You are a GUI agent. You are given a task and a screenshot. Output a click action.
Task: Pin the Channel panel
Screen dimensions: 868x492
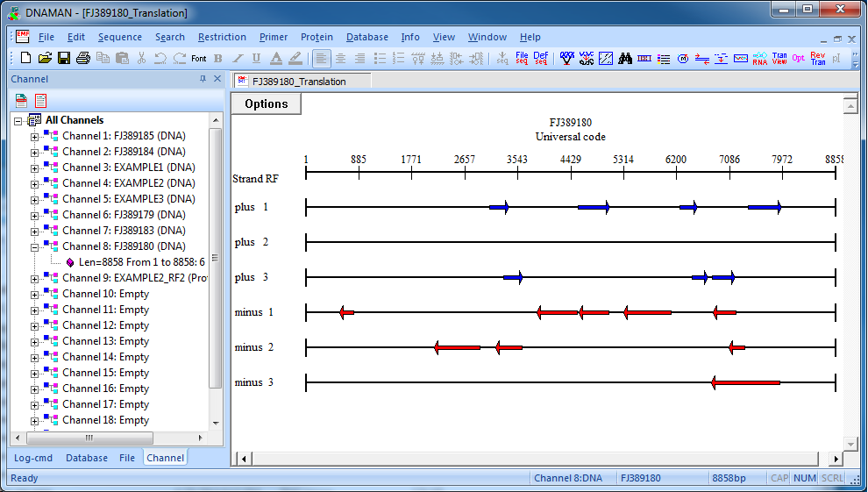(203, 79)
